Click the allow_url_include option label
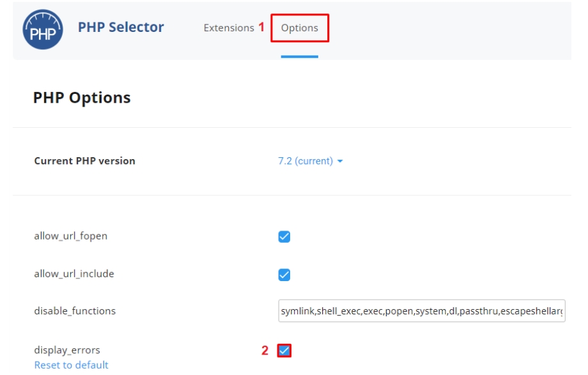Viewport: 588px width, 375px height. (73, 274)
